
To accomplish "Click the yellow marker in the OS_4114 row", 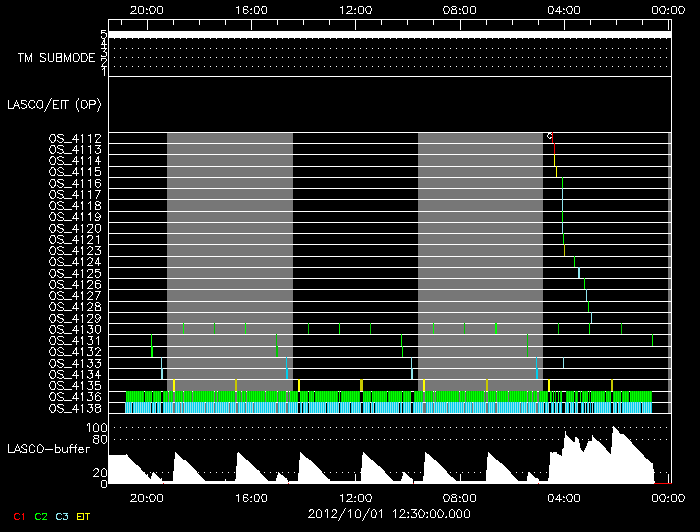I will (554, 161).
